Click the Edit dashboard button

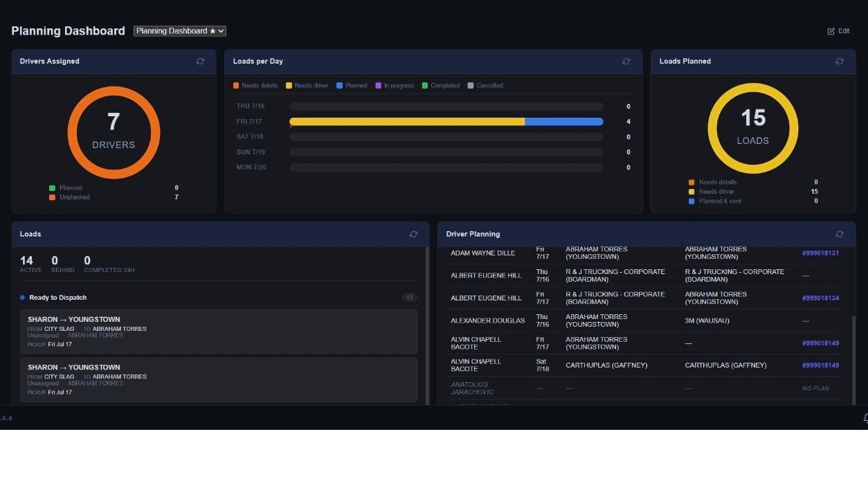(x=838, y=31)
